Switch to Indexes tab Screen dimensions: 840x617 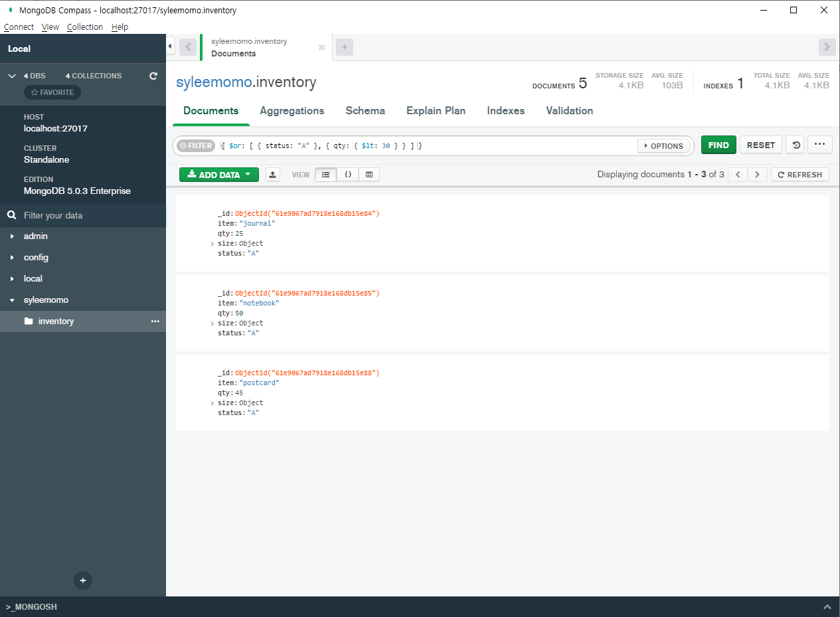click(506, 111)
